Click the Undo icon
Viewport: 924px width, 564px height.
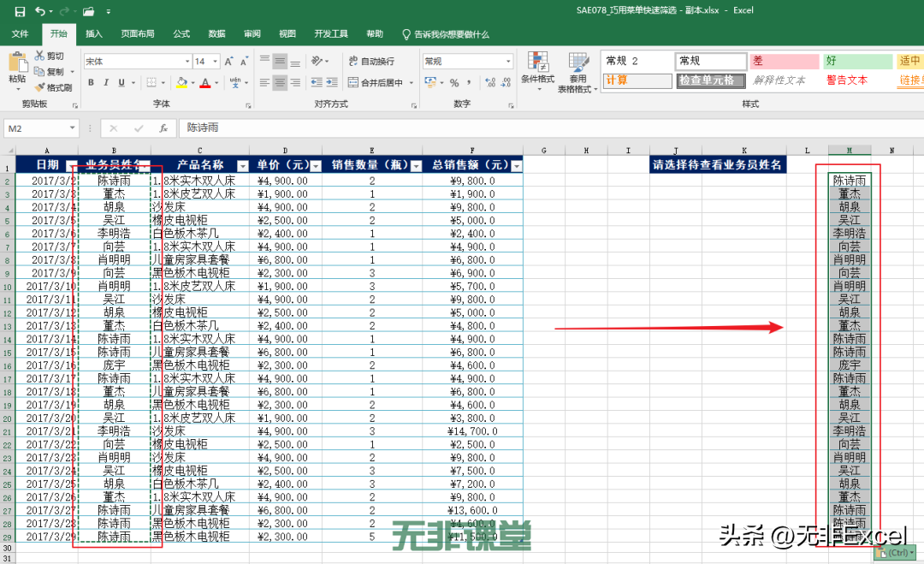pyautogui.click(x=40, y=11)
